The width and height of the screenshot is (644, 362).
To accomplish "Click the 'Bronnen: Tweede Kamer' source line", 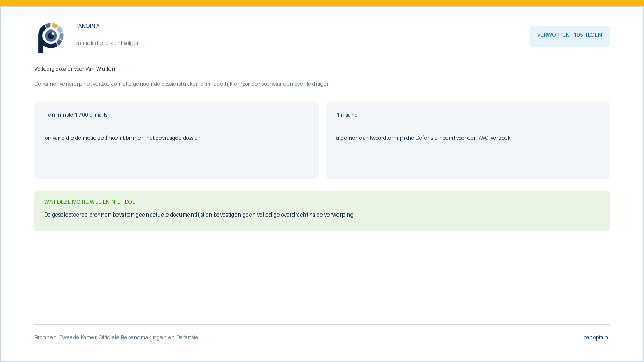I will click(x=116, y=337).
